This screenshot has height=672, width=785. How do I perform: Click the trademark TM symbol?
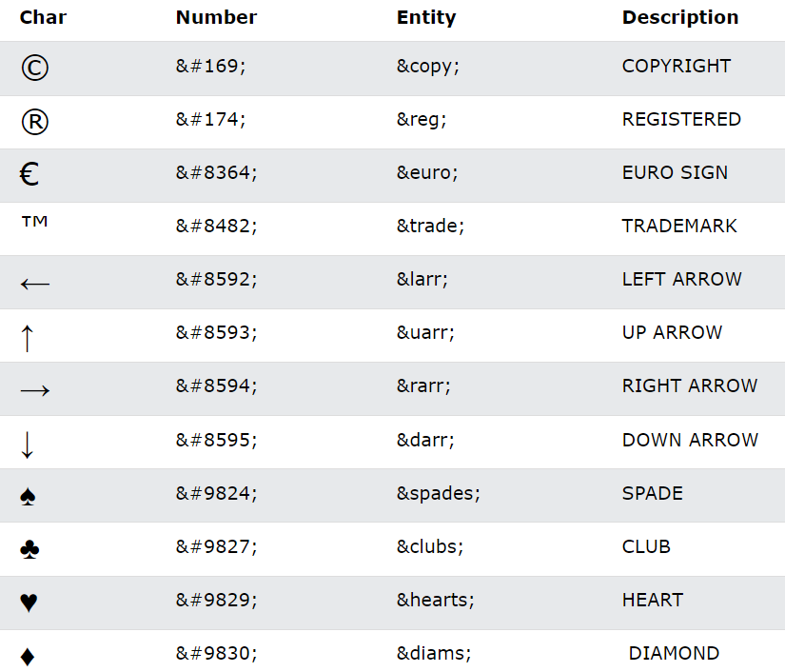click(x=34, y=223)
